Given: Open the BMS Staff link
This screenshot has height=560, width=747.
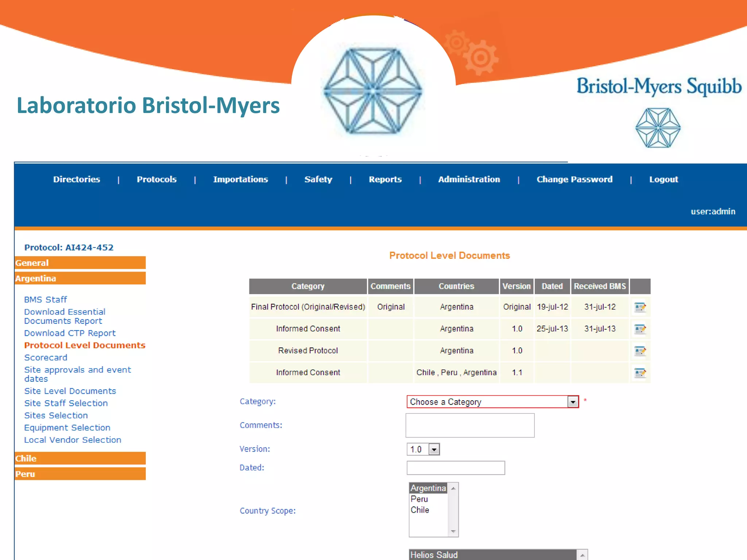Looking at the screenshot, I should point(46,300).
